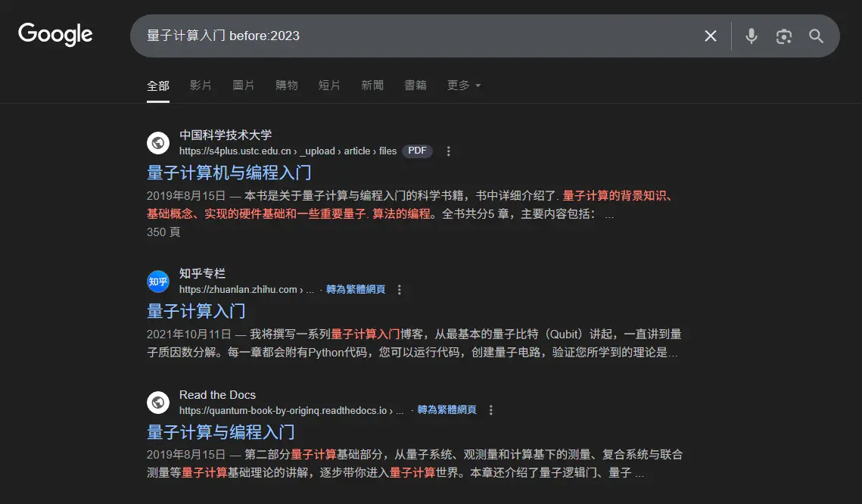Screen dimensions: 862x504
Task: Open the 量子计算机与编程入门 result link
Action: (229, 173)
